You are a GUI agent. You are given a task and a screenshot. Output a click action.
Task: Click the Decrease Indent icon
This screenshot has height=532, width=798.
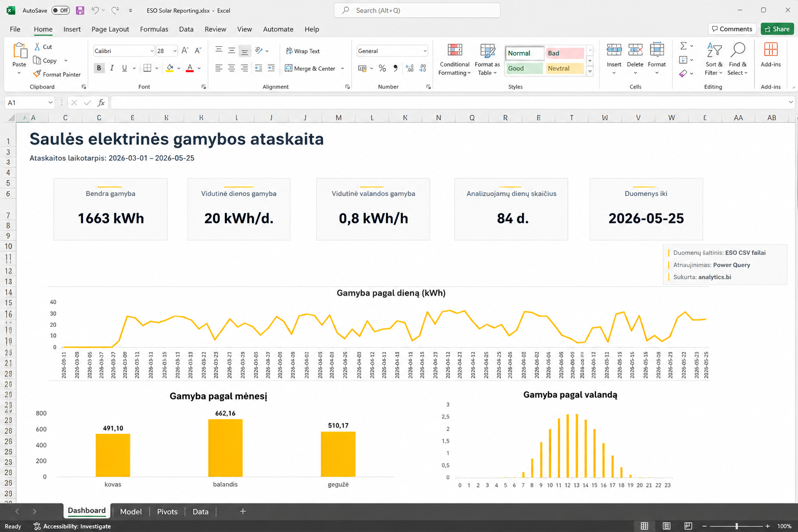tap(258, 68)
